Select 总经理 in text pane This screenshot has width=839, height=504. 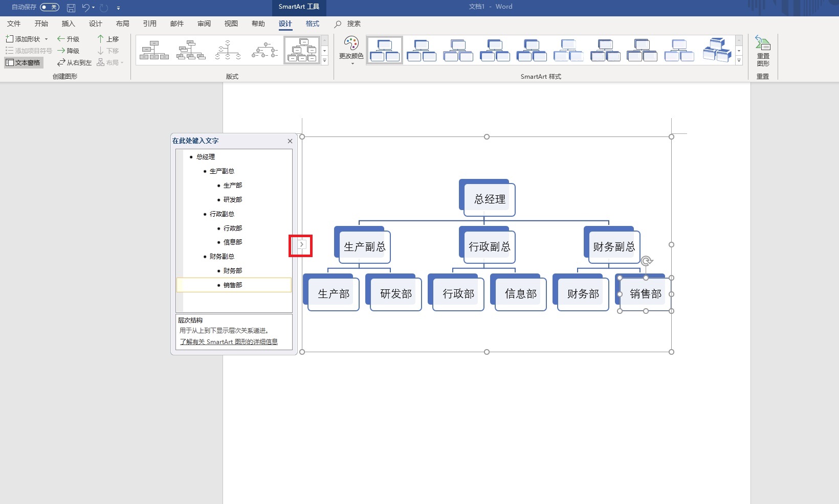(206, 157)
